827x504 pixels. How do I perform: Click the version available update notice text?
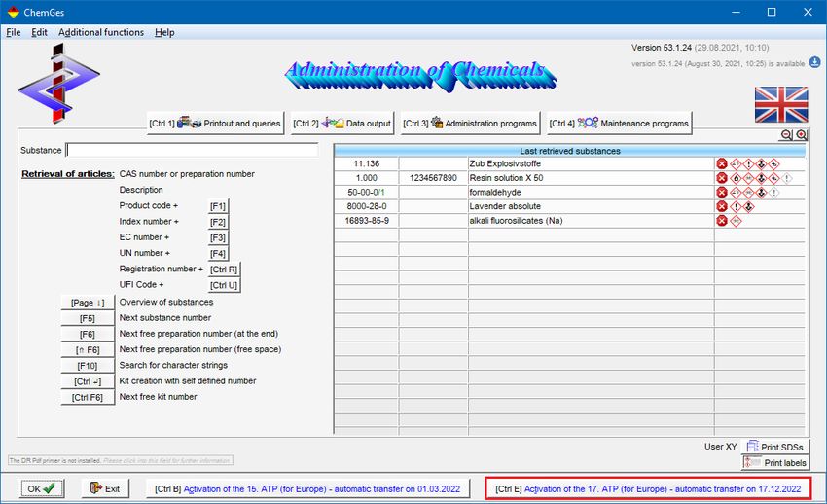coord(718,63)
